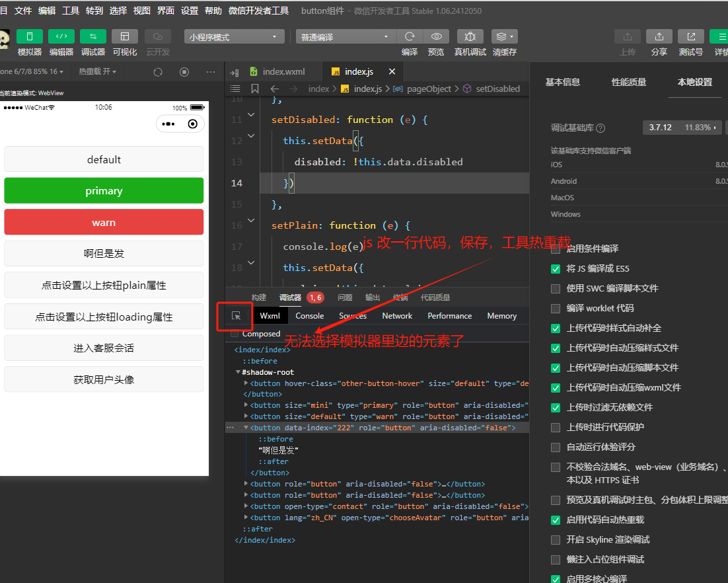Image resolution: width=728 pixels, height=583 pixels.
Task: Toggle editor sidebar collapse icon
Action: [x=235, y=72]
